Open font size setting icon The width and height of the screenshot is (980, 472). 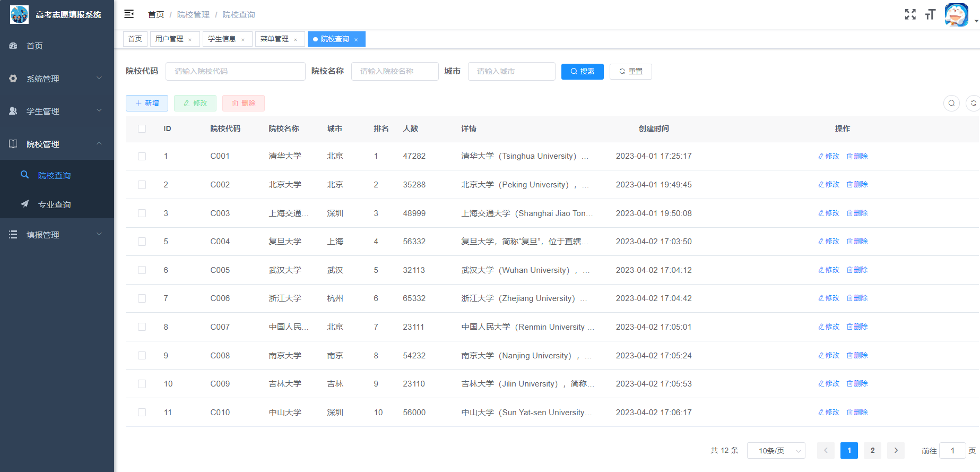tap(930, 14)
